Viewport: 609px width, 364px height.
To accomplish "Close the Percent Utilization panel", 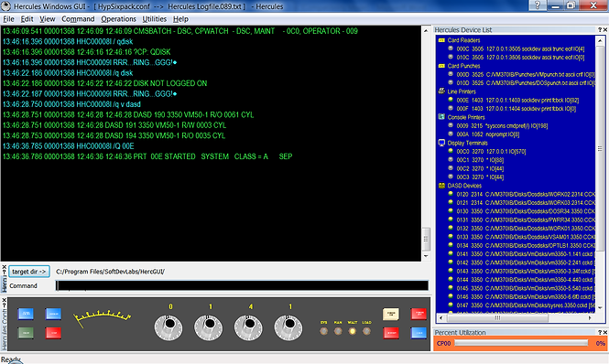I will (x=604, y=333).
